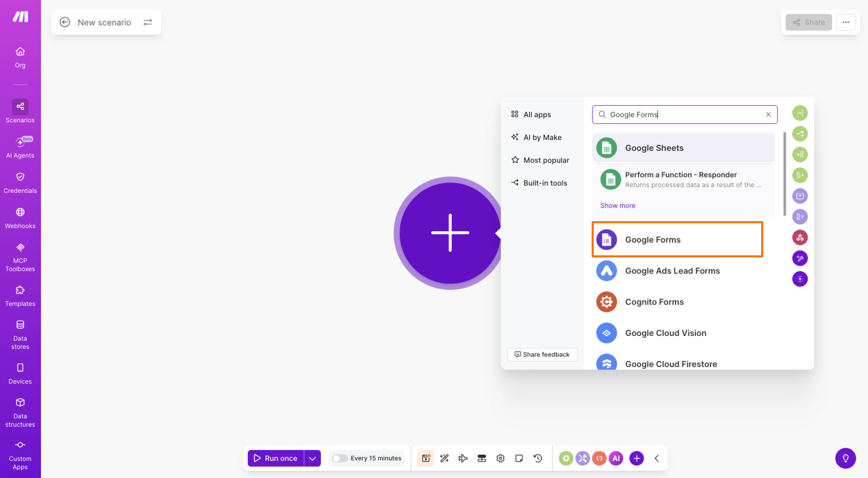Click the explain flow airplane icon

(x=463, y=458)
